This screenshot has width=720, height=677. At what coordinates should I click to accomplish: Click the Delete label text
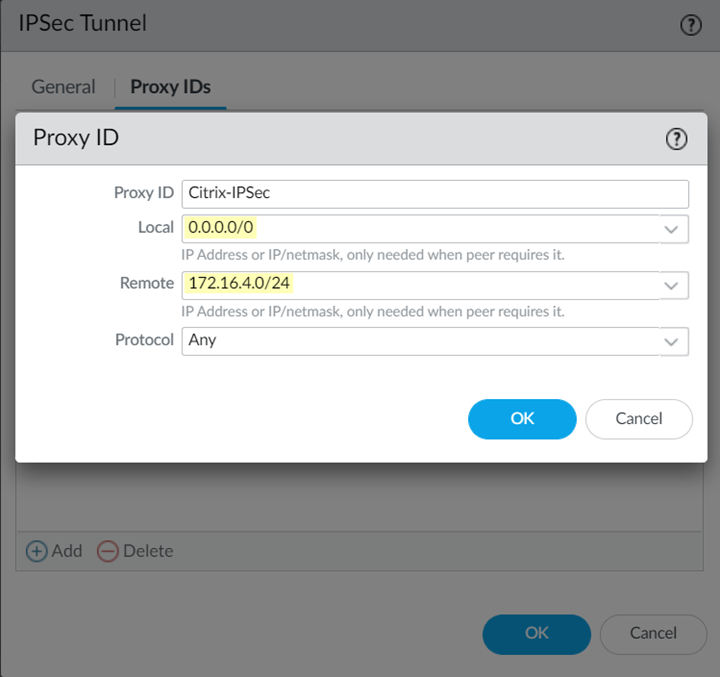147,551
